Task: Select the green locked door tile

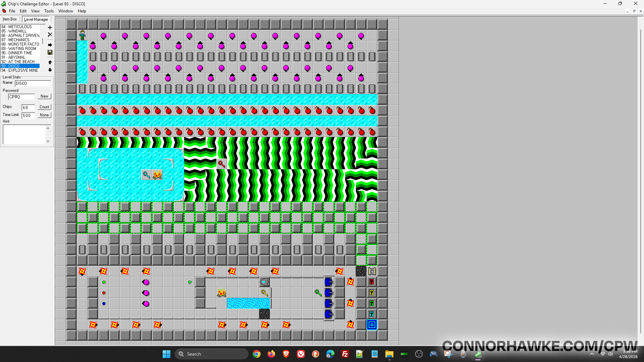Action: [372, 303]
